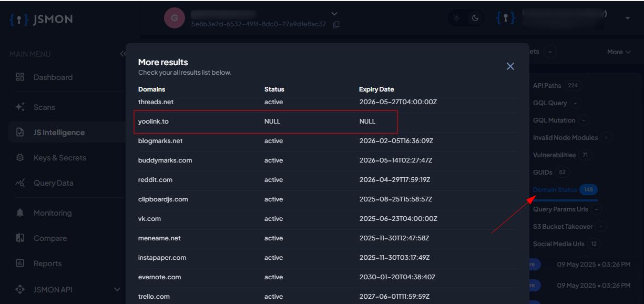
Task: Select the Domain Status category
Action: pos(565,190)
